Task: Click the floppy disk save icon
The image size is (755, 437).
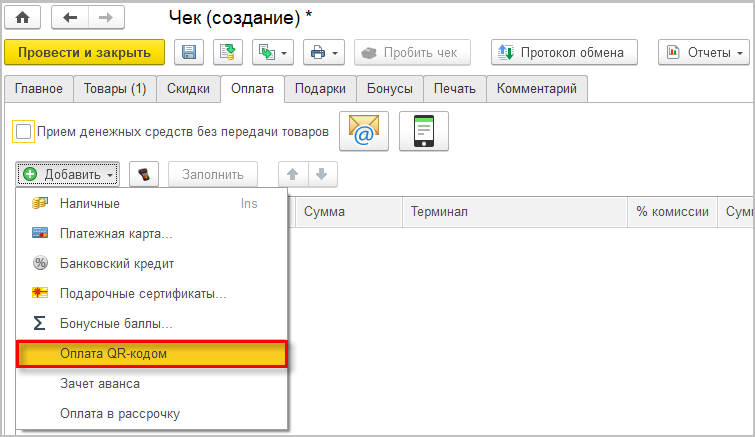Action: click(189, 53)
